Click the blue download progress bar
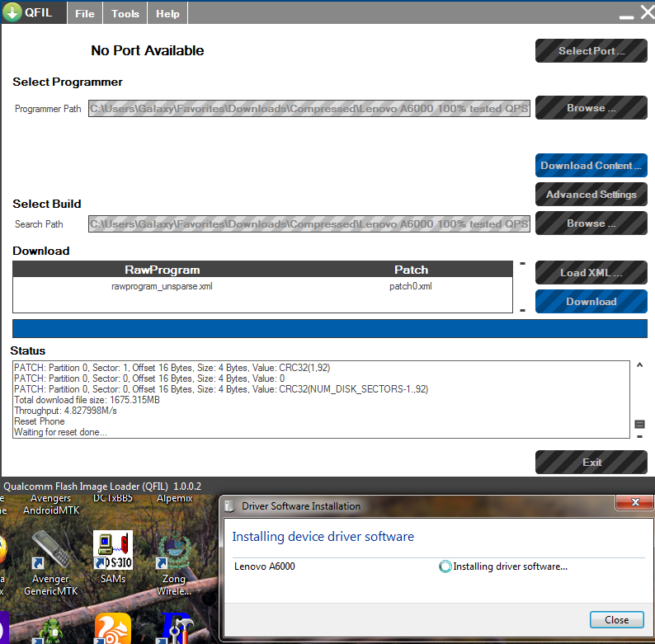The image size is (655, 644). point(330,329)
